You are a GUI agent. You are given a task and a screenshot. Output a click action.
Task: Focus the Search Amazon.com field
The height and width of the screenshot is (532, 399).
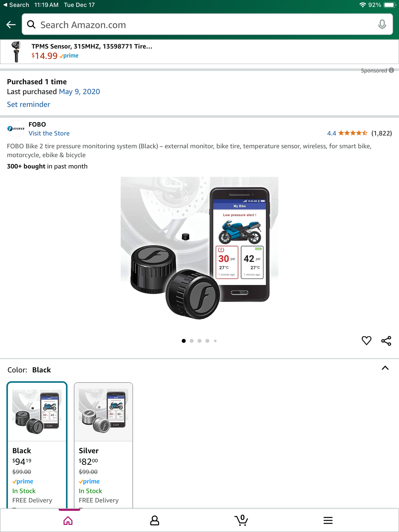click(x=202, y=25)
